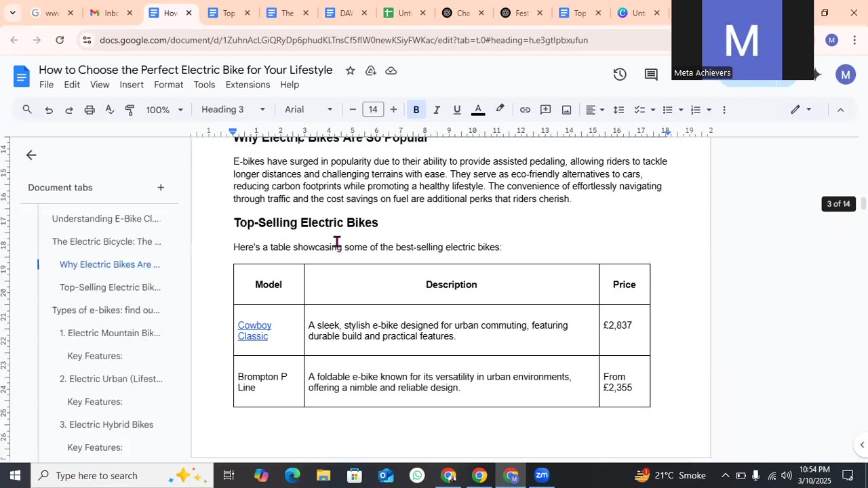Open the Help menu
Image resolution: width=868 pixels, height=488 pixels.
click(x=290, y=85)
